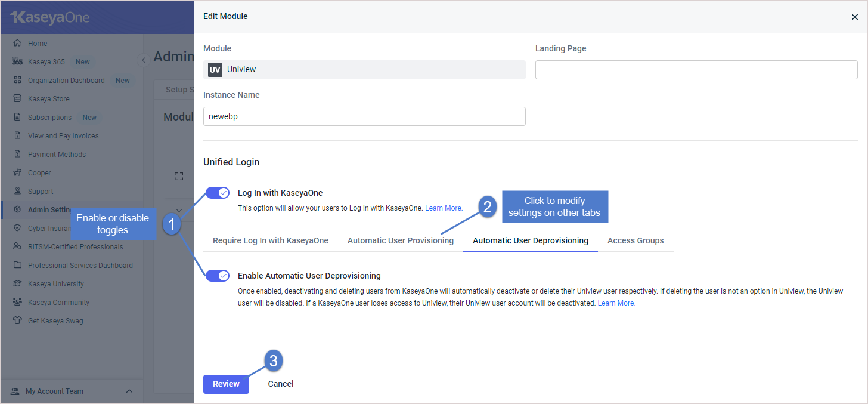Select the Automatic User Deprovisioning tab
The width and height of the screenshot is (868, 404).
[531, 240]
